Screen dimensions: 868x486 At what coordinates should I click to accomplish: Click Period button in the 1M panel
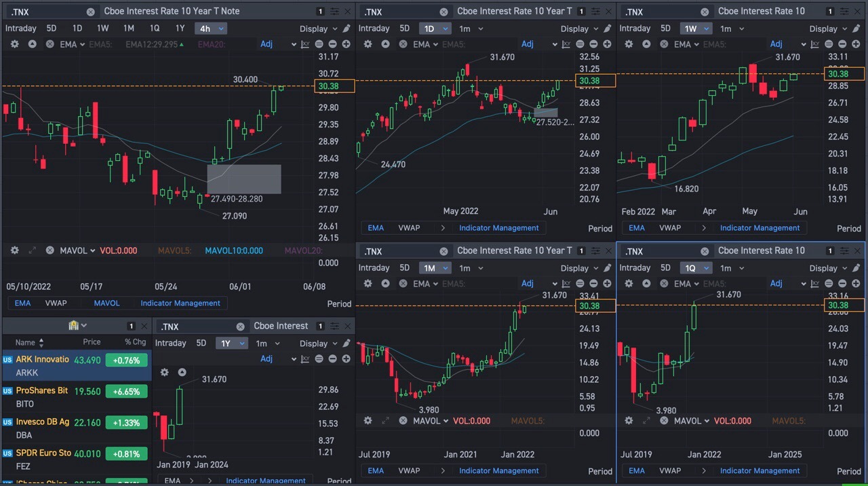(x=600, y=471)
